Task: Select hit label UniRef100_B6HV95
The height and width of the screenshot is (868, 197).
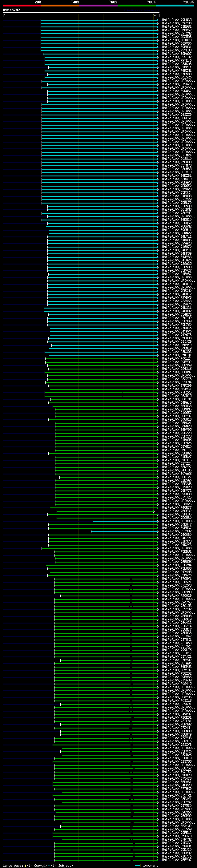Action: point(176,430)
